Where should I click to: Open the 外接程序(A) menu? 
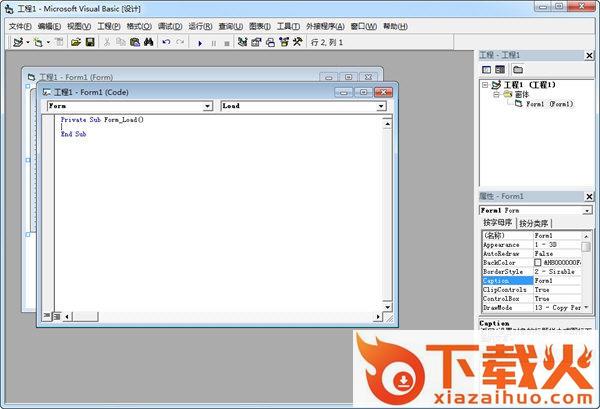[325, 26]
